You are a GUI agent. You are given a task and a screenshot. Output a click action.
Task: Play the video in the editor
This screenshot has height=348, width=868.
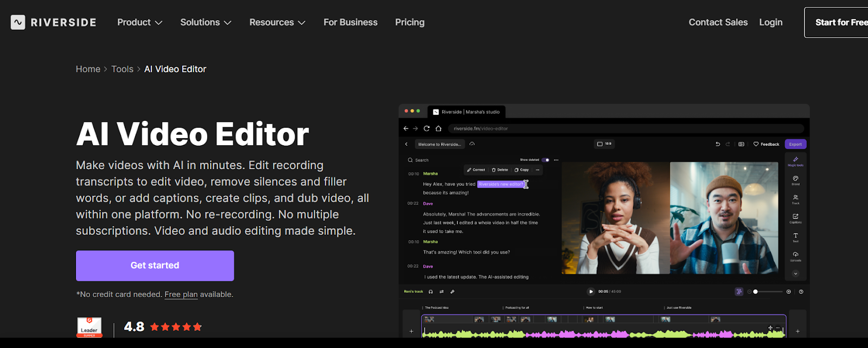pyautogui.click(x=591, y=292)
